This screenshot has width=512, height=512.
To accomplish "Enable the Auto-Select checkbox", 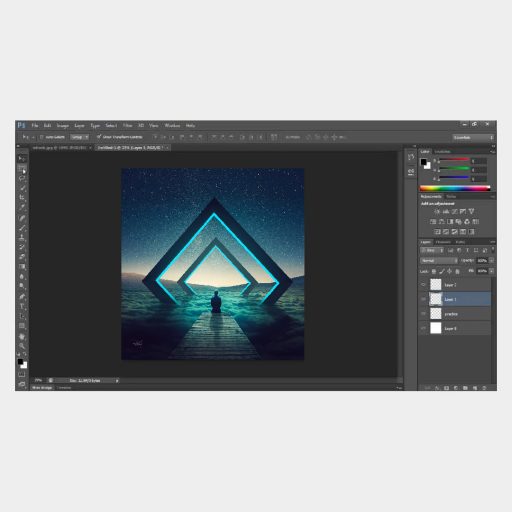I will pos(42,137).
